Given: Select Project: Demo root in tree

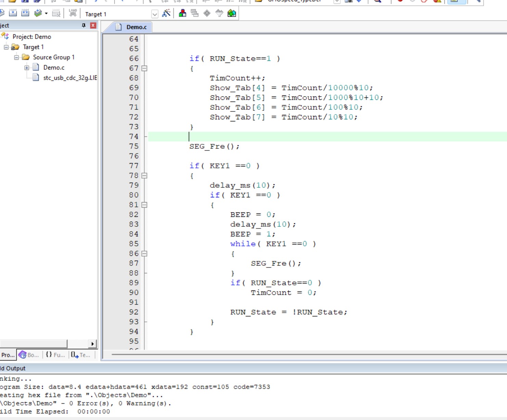Looking at the screenshot, I should click(x=32, y=37).
